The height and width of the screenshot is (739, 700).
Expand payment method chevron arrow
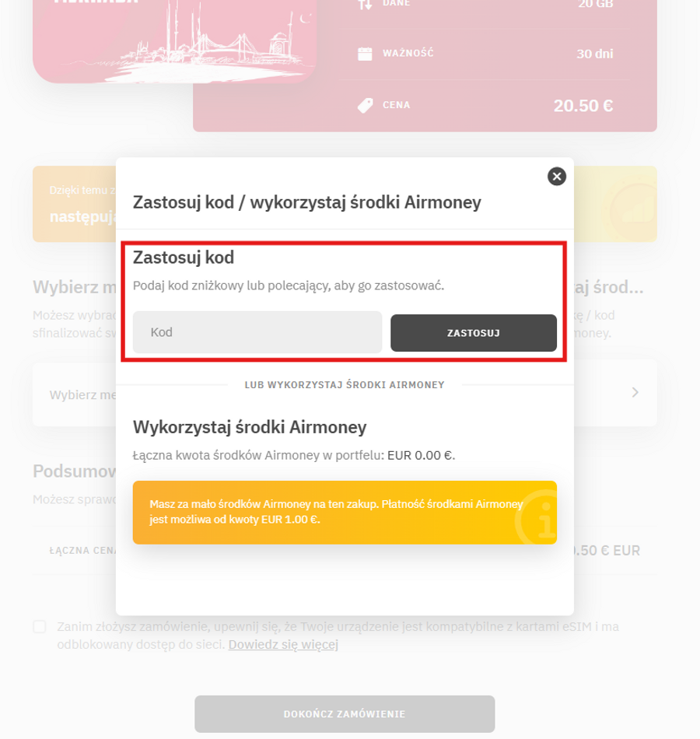(635, 392)
